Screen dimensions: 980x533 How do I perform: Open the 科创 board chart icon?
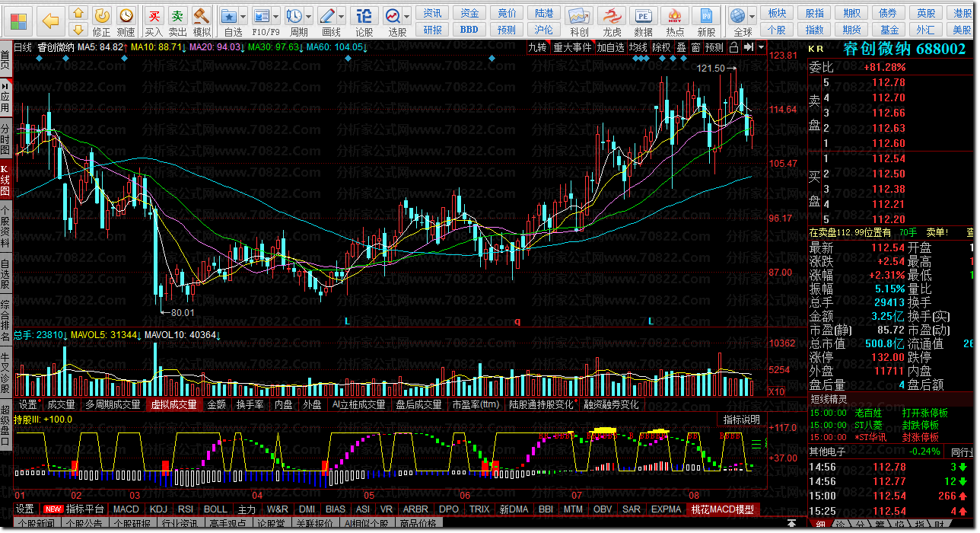579,21
